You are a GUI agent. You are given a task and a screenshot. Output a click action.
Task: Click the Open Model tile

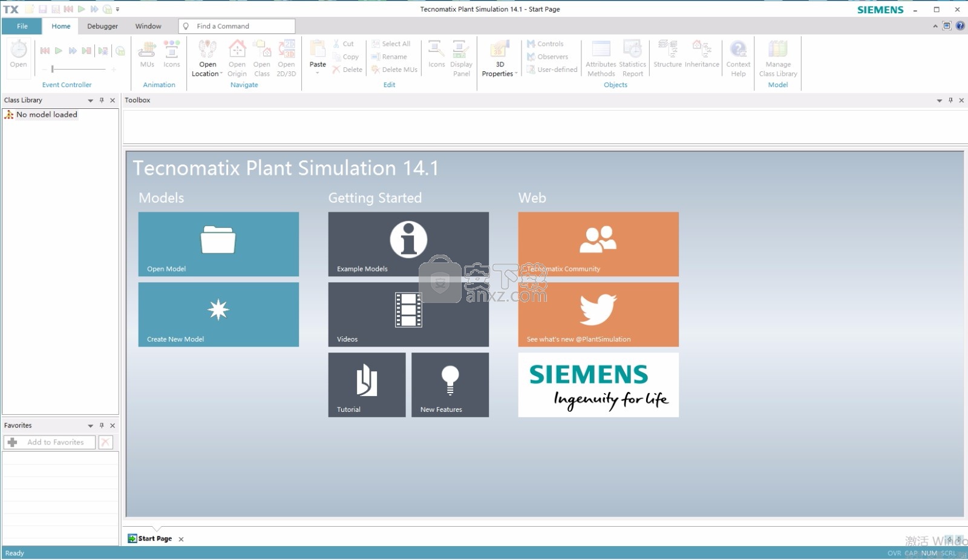tap(218, 244)
